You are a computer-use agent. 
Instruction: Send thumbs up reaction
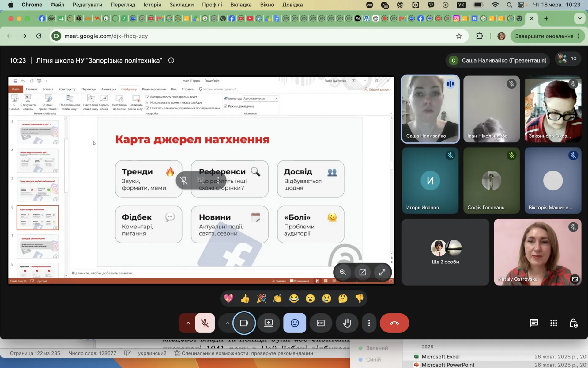coord(245,298)
